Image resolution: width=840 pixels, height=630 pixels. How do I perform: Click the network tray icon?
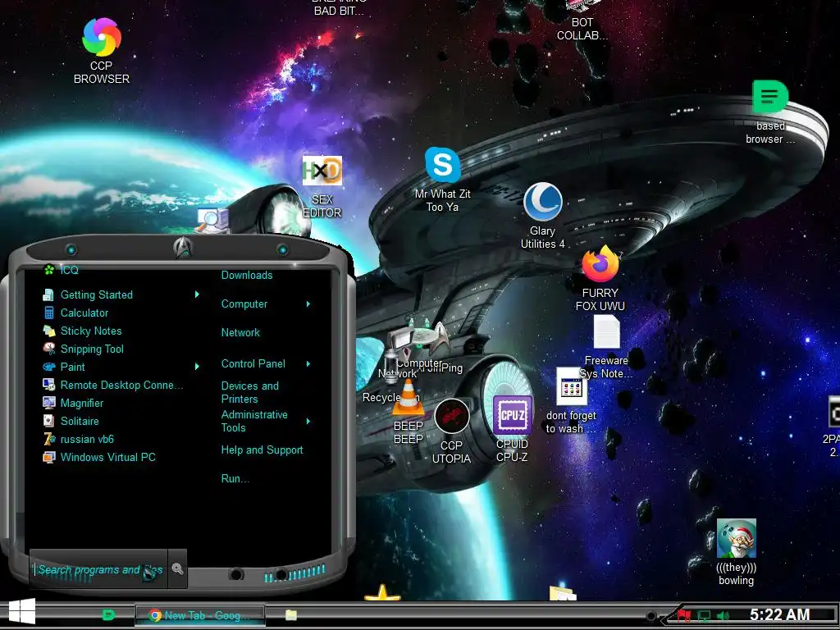[x=704, y=616]
